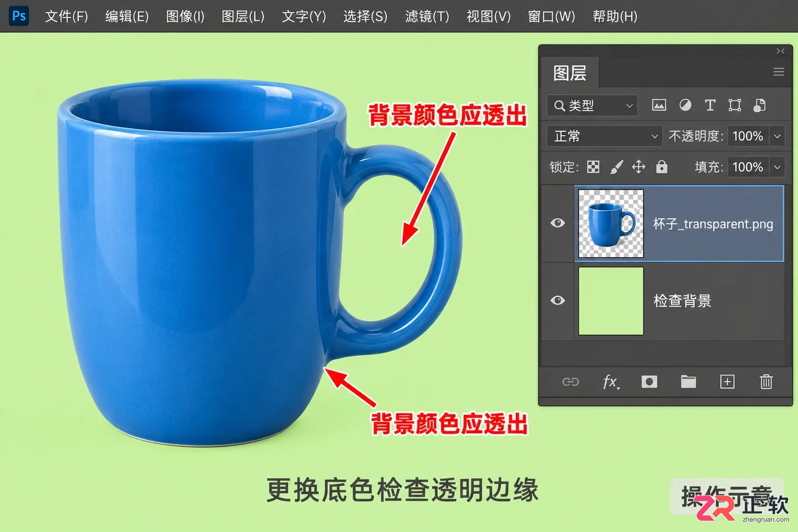The width and height of the screenshot is (798, 532).
Task: Open the 帮助(H) menu
Action: (615, 16)
